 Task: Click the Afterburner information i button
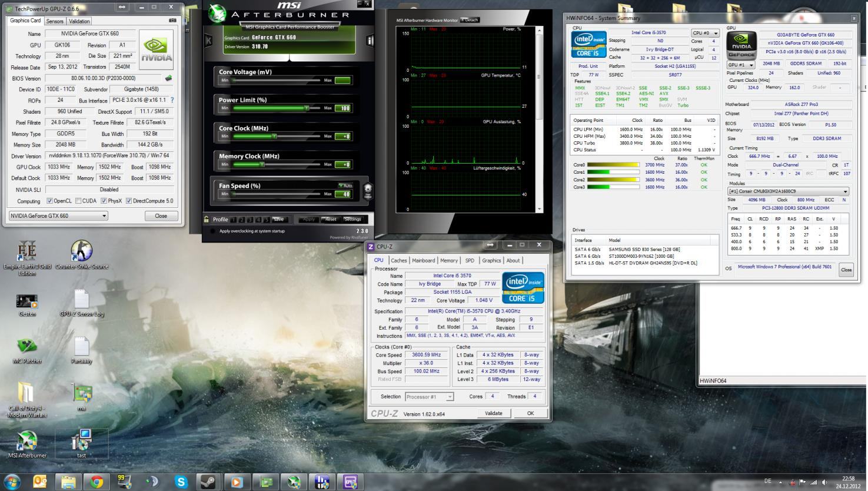[370, 41]
